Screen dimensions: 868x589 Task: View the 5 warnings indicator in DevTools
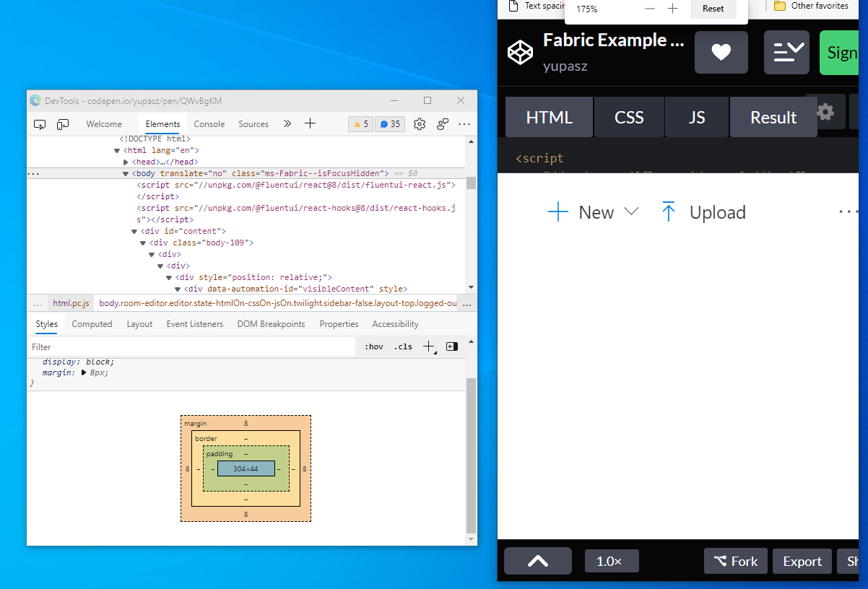360,124
